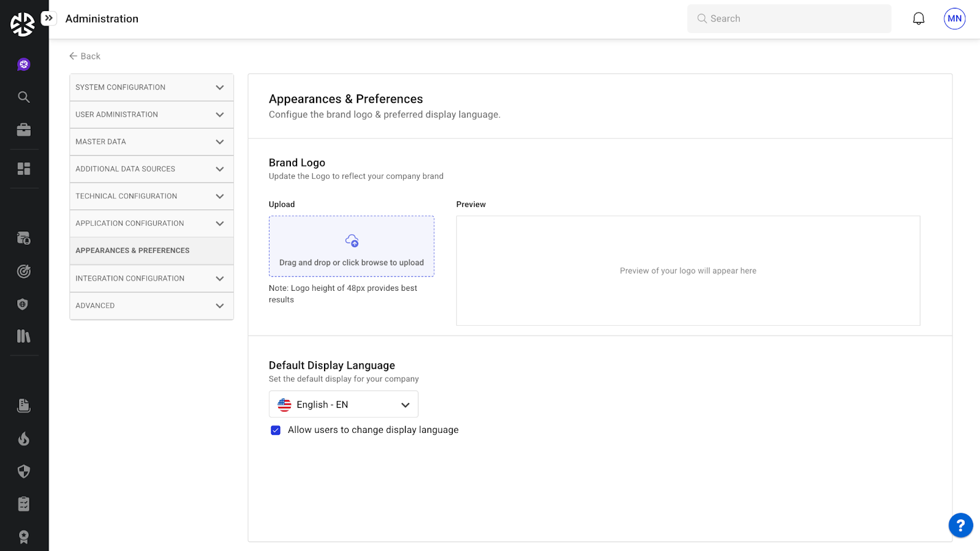Screen dimensions: 980x551
Task: Expand User Administration section
Action: pyautogui.click(x=151, y=114)
